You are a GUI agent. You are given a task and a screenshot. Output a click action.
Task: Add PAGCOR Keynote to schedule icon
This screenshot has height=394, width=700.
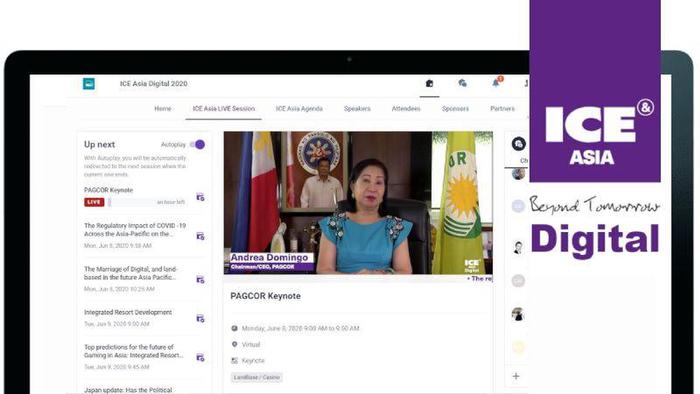pos(200,197)
